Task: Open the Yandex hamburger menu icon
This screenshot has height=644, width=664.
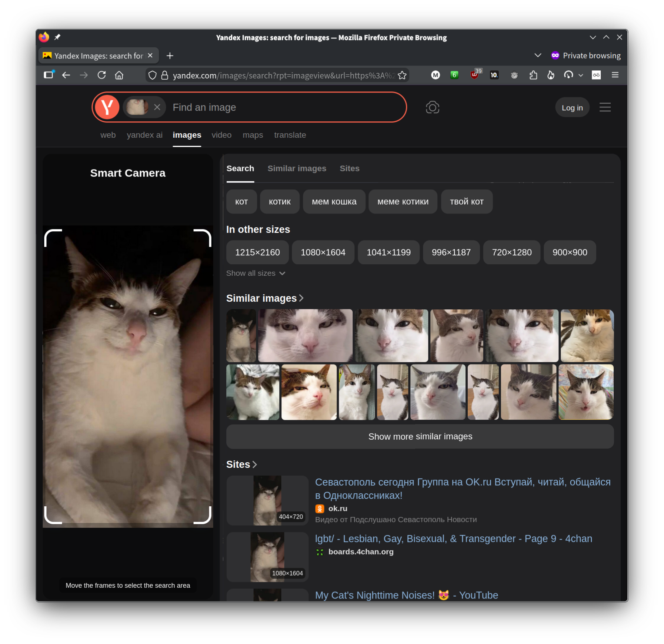Action: click(x=605, y=107)
